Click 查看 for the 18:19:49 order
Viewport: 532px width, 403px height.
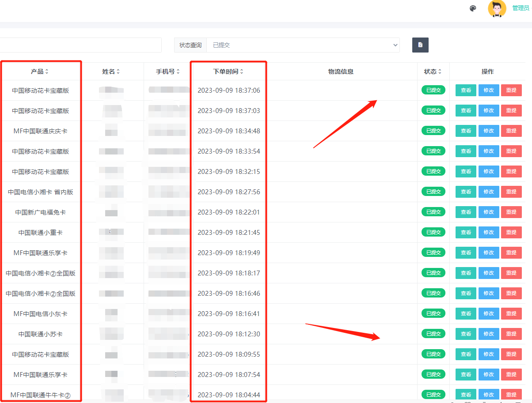pos(466,253)
